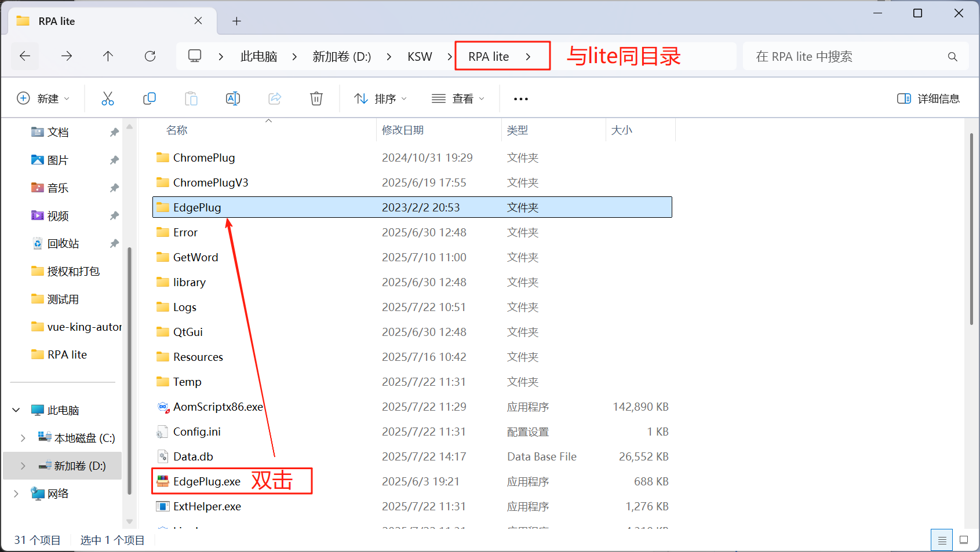Open the View dropdown menu
Screen dimensions: 980x552
458,98
